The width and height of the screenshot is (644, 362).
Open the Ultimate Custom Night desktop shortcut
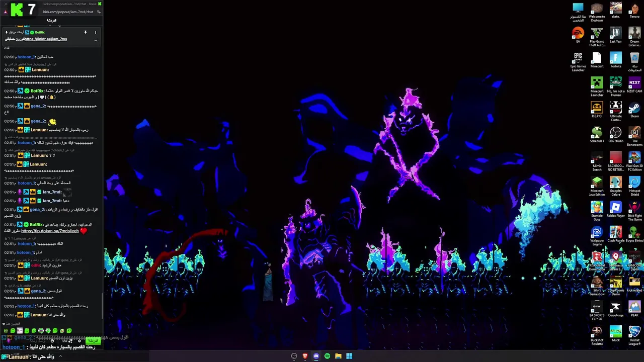click(x=616, y=112)
